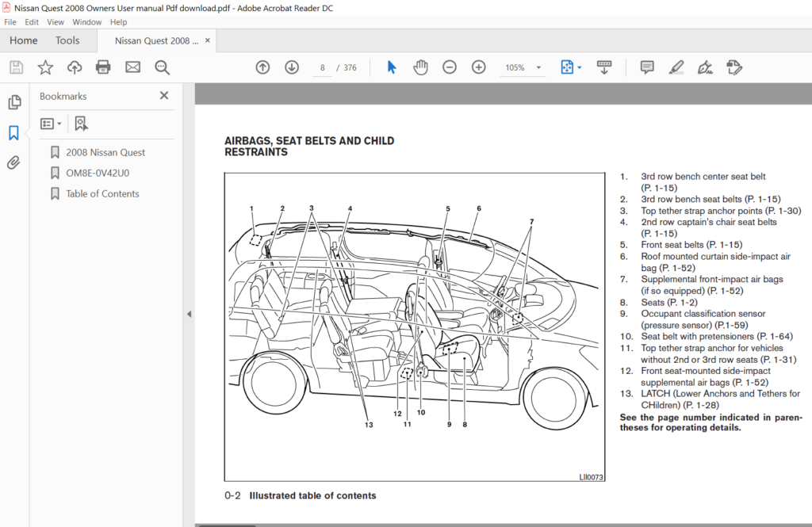Image resolution: width=812 pixels, height=527 pixels.
Task: Click the 376 total page count
Action: coord(350,68)
